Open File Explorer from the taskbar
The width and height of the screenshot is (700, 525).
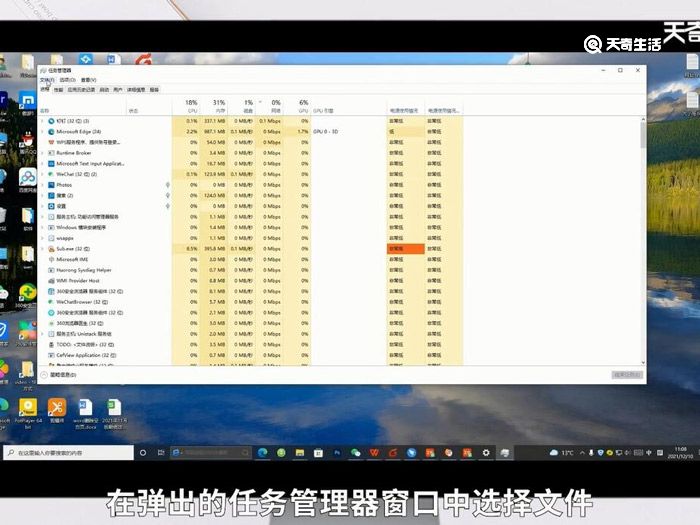pos(300,453)
